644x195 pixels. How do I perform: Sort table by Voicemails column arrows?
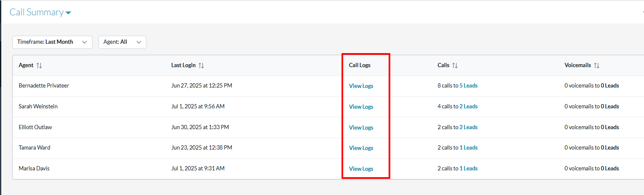[x=596, y=65]
